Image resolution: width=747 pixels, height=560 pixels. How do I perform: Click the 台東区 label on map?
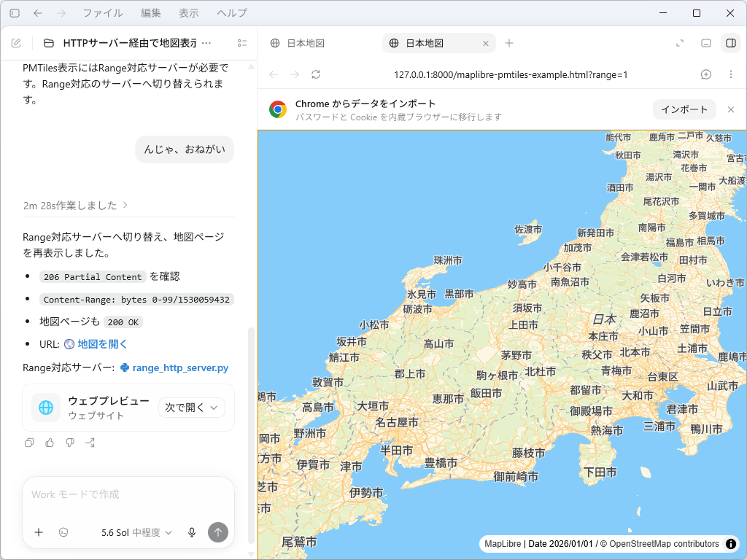[x=662, y=377]
